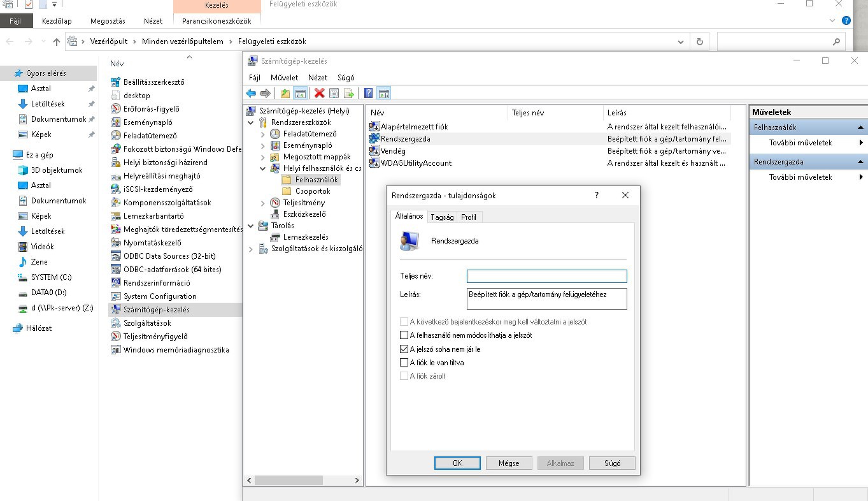
Task: Click the dialog's question mark help button
Action: click(x=597, y=195)
